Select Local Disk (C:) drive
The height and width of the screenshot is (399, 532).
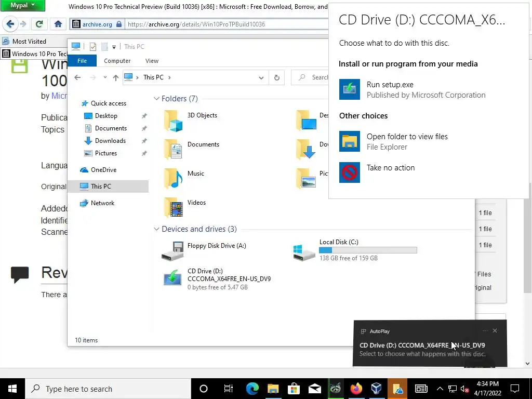355,251
